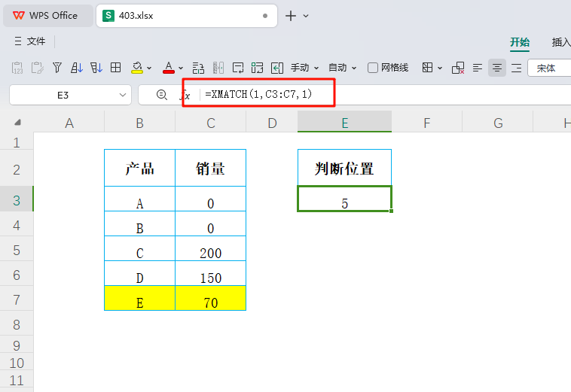Click the fx insert function icon

click(x=185, y=95)
